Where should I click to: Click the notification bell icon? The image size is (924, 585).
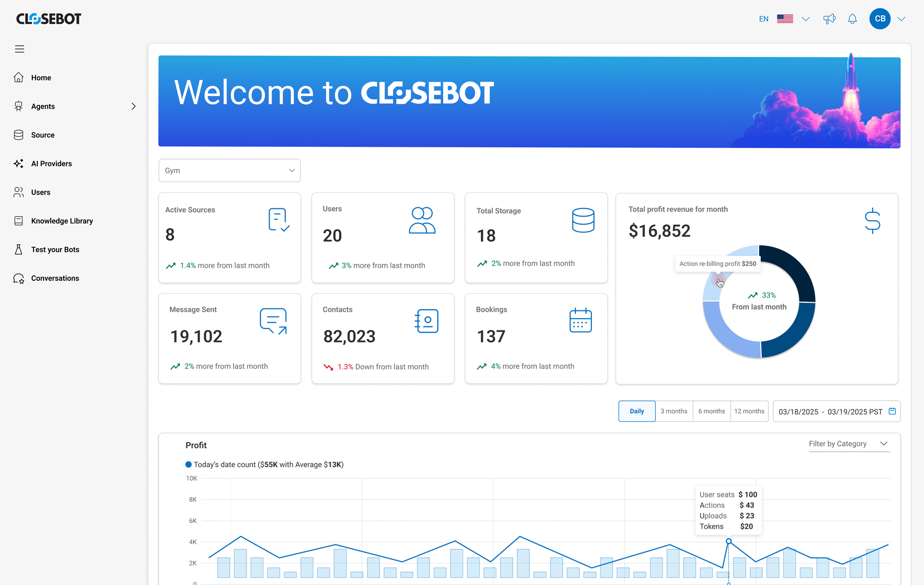point(852,19)
